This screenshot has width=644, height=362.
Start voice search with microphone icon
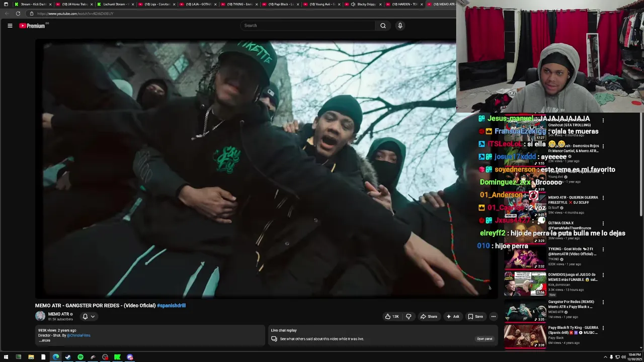[400, 26]
